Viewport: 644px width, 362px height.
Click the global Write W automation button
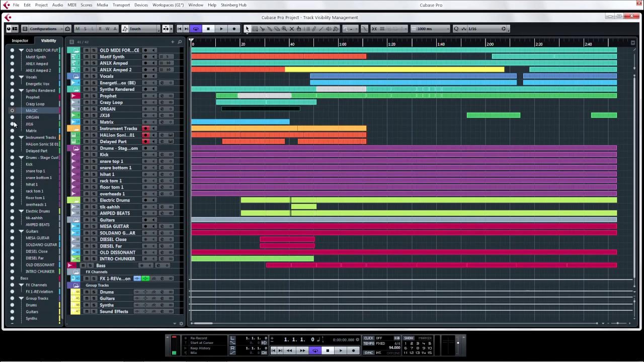(x=108, y=29)
